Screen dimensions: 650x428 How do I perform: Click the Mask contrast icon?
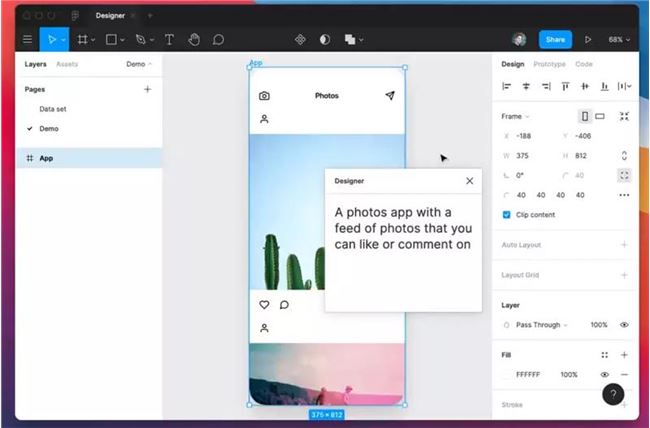pyautogui.click(x=325, y=39)
